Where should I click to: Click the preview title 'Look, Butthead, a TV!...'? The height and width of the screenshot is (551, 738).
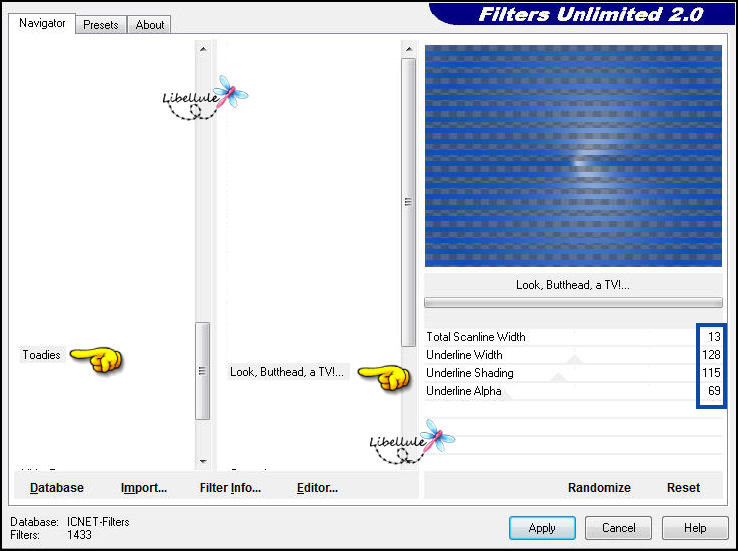click(x=573, y=285)
